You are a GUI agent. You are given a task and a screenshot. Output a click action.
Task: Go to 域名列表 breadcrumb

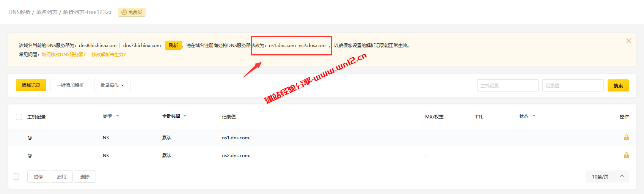(47, 12)
